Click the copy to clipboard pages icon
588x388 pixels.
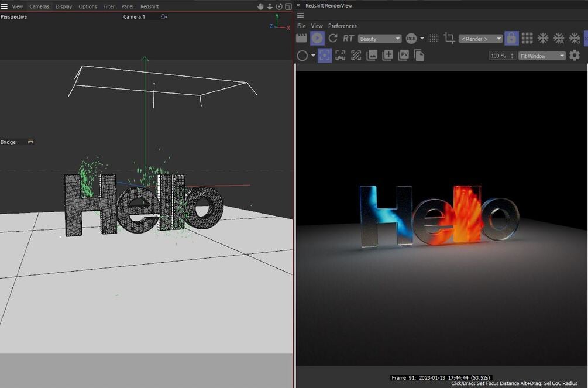click(x=419, y=56)
